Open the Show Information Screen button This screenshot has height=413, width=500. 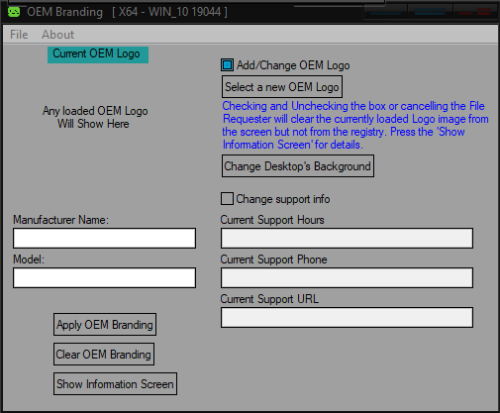(x=115, y=384)
